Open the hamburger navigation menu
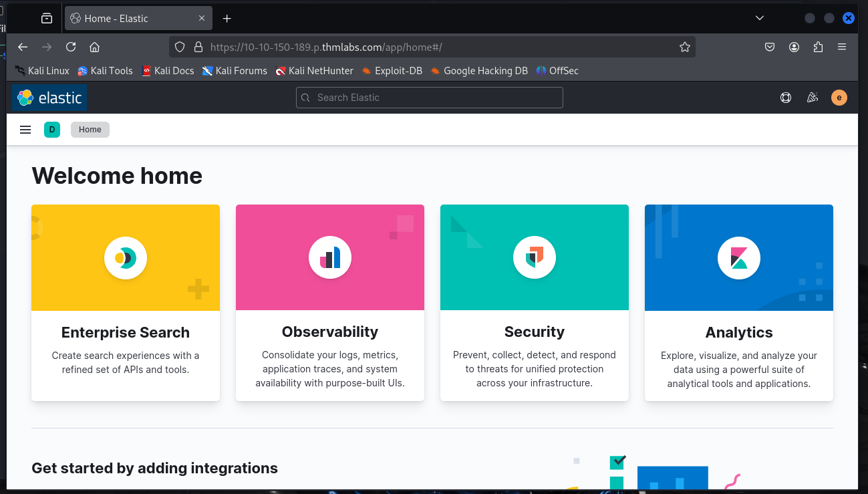This screenshot has height=494, width=868. [x=25, y=130]
